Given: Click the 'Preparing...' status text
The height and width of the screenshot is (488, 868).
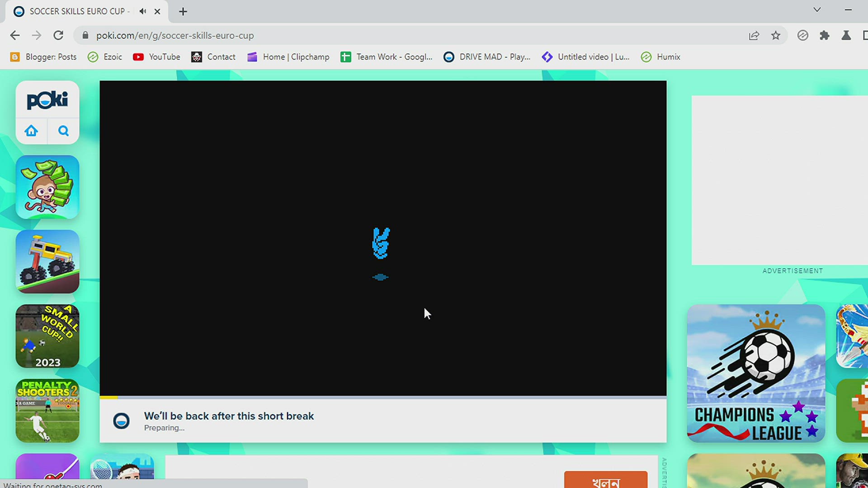Looking at the screenshot, I should (164, 428).
